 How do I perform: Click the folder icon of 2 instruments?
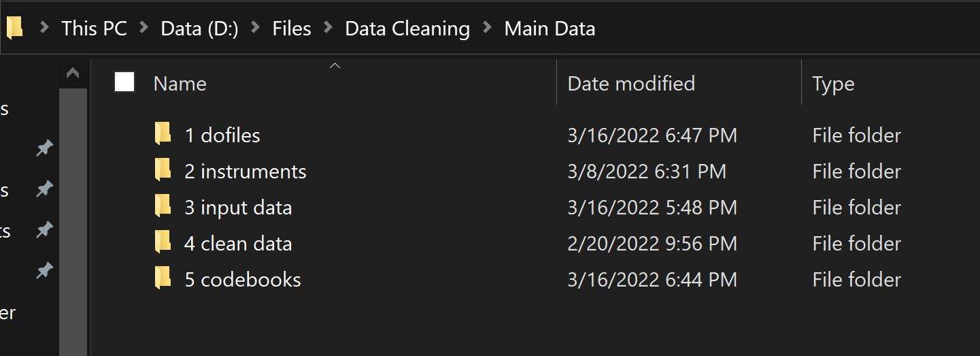pyautogui.click(x=163, y=170)
